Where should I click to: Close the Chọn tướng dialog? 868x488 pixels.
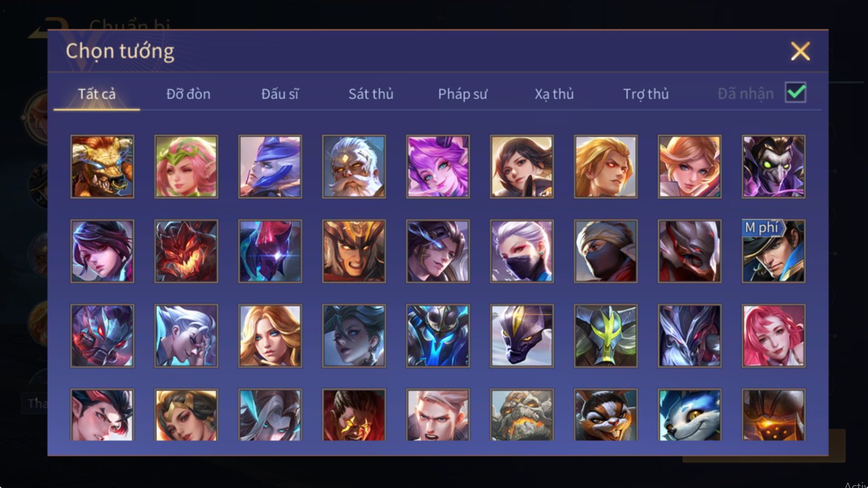pyautogui.click(x=800, y=51)
